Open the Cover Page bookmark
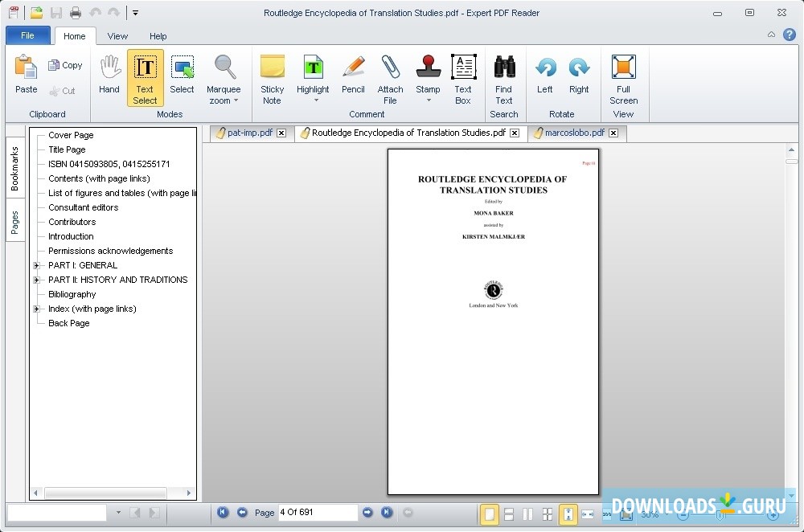This screenshot has width=804, height=532. coord(71,135)
